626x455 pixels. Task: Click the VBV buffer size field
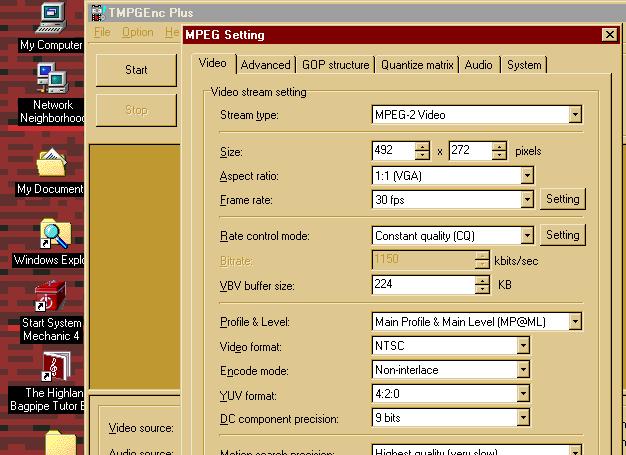tap(424, 285)
